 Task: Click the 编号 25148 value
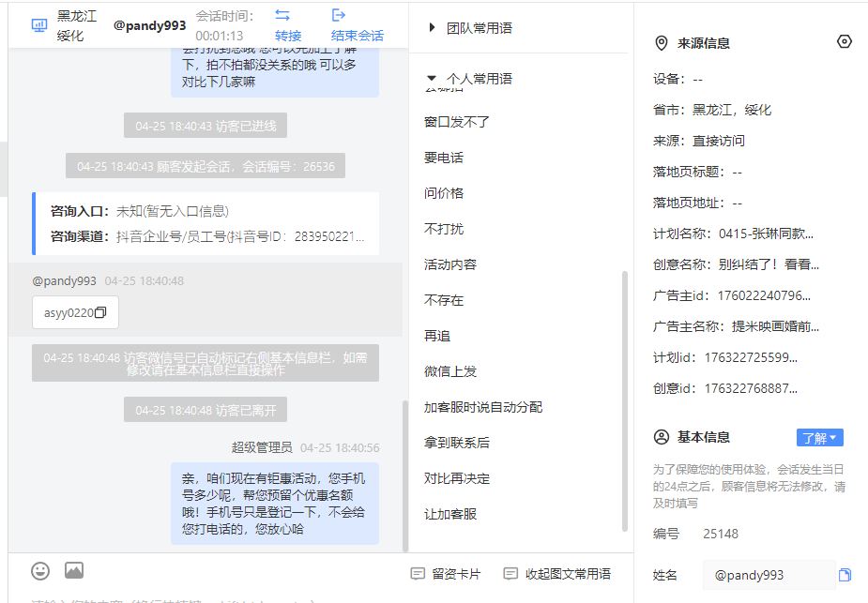tap(721, 534)
